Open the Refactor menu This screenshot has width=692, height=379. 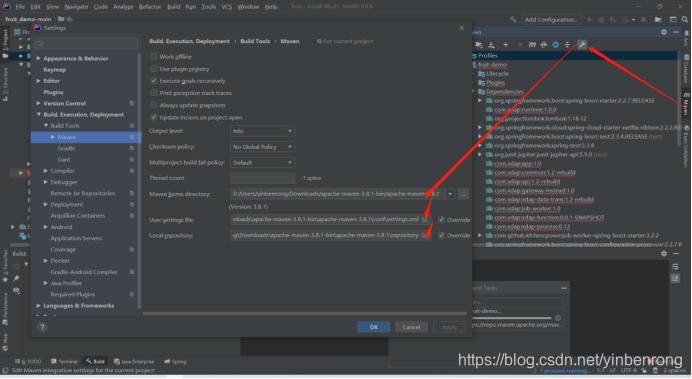coord(150,7)
